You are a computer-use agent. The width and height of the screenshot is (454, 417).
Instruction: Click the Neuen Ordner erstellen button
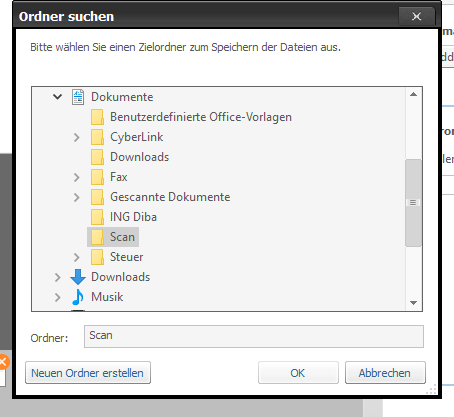click(88, 373)
